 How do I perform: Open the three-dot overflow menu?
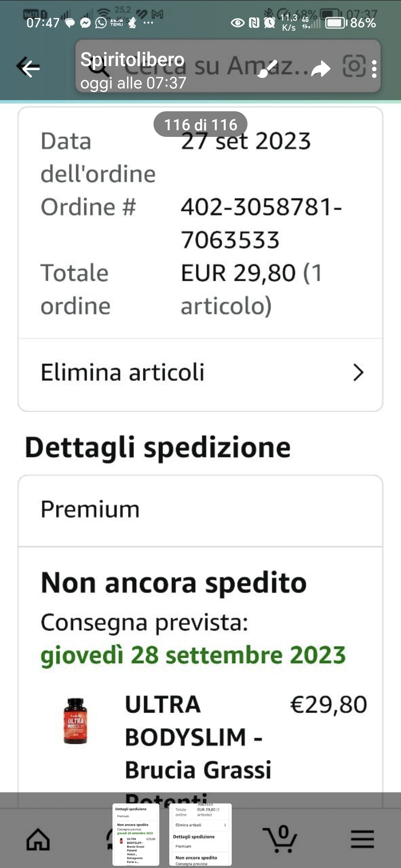click(374, 69)
